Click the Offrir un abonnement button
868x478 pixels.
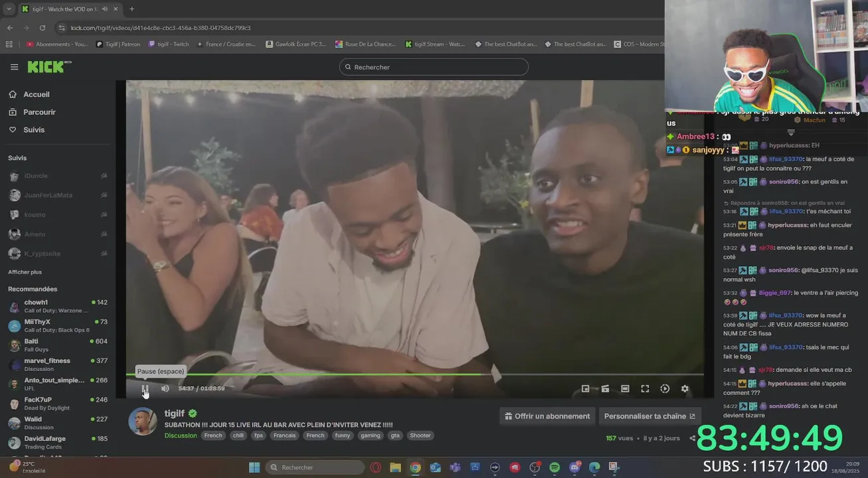pos(547,416)
